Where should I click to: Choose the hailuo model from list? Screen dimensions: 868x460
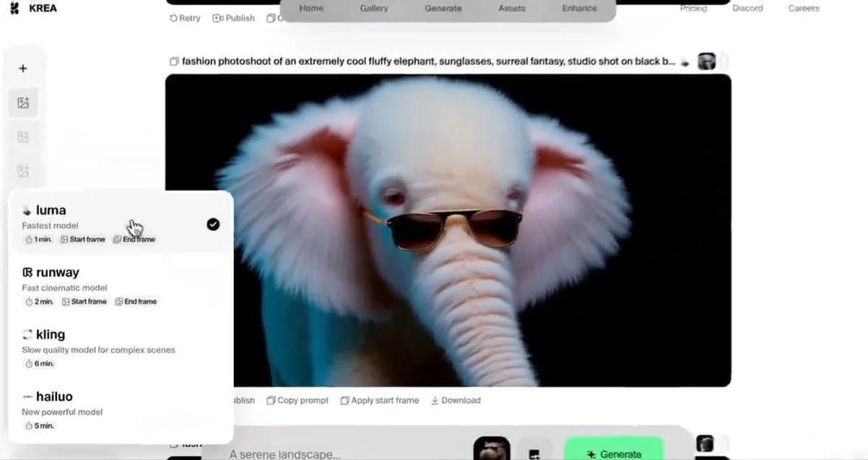pos(121,410)
